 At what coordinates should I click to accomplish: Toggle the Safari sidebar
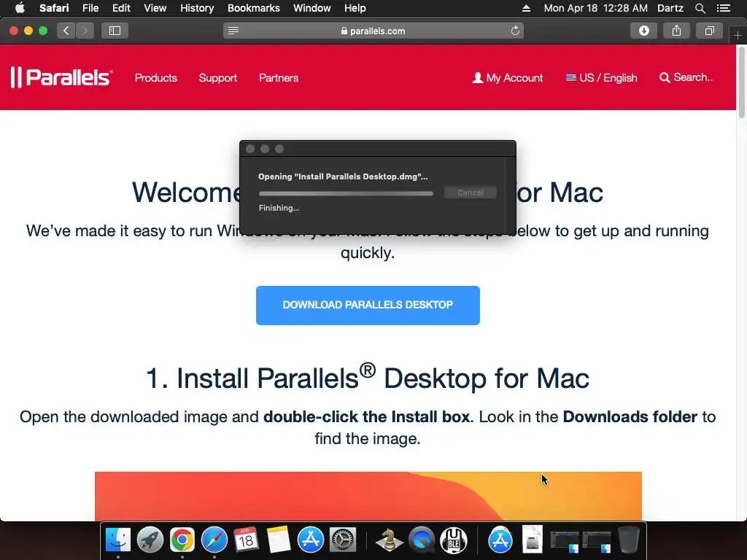[x=115, y=31]
